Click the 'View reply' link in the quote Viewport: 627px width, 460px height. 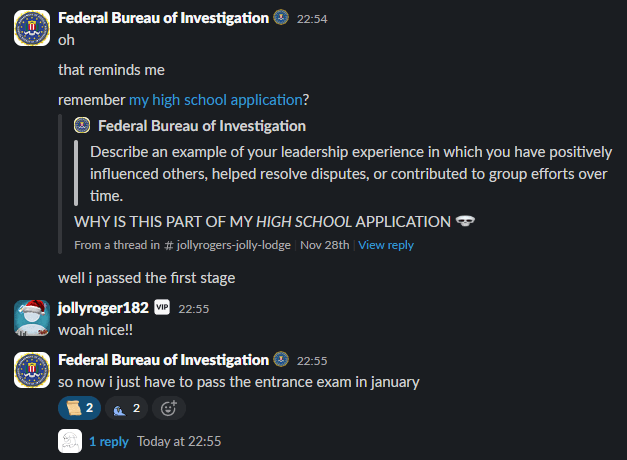tap(385, 245)
